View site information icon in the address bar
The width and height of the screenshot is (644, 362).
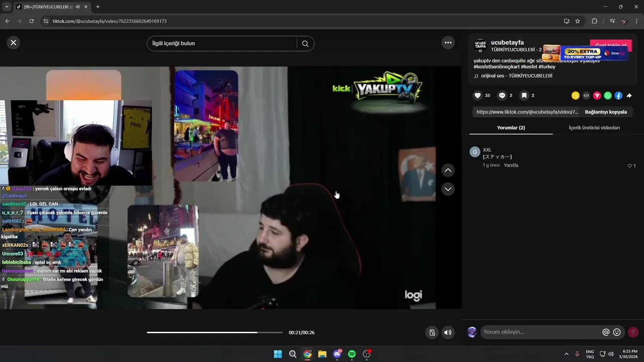pos(46,21)
